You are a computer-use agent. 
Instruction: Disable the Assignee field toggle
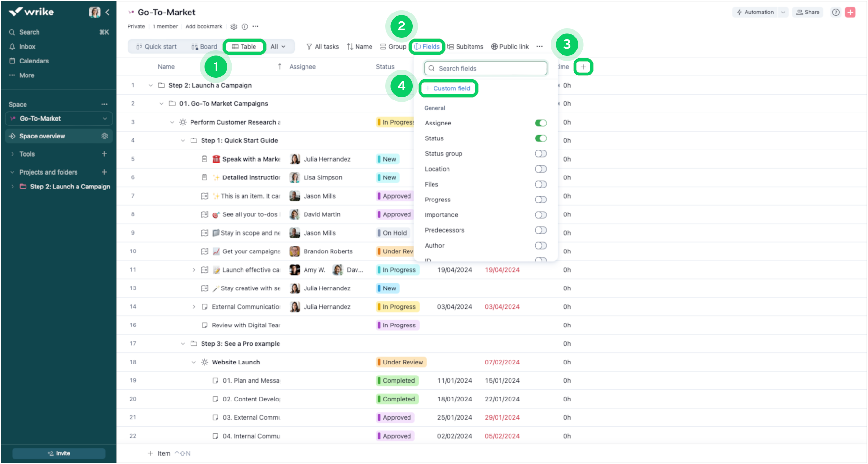(x=540, y=123)
